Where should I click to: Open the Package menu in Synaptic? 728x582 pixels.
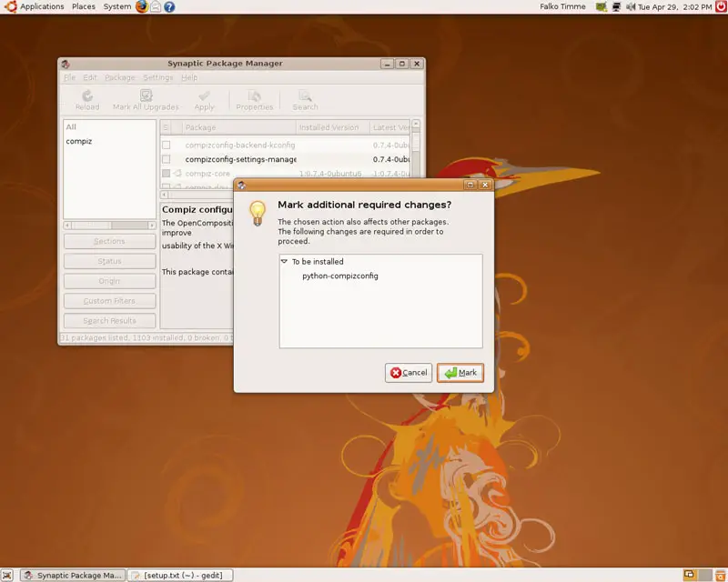point(120,77)
